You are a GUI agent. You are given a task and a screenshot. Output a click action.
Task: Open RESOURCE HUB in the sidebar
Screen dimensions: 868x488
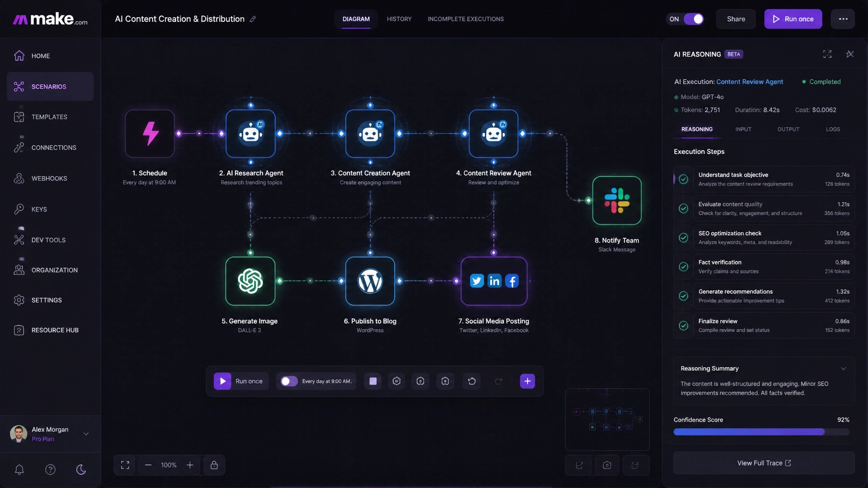(x=50, y=330)
